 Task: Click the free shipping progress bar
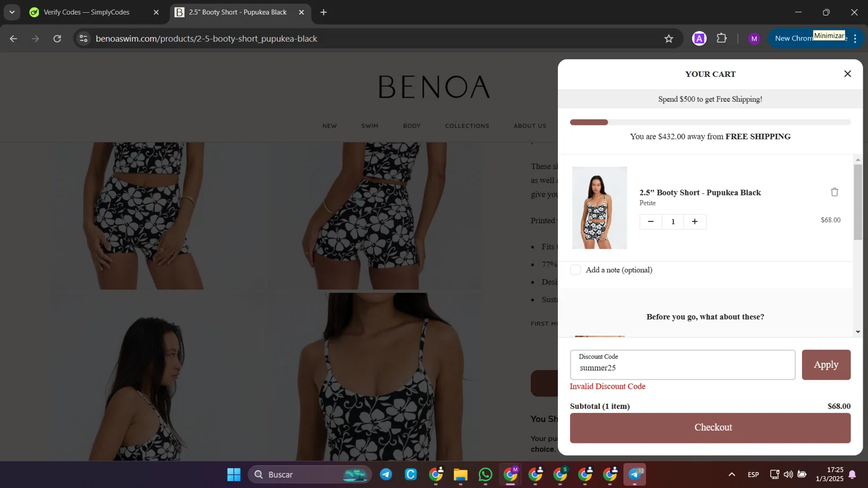pyautogui.click(x=710, y=123)
